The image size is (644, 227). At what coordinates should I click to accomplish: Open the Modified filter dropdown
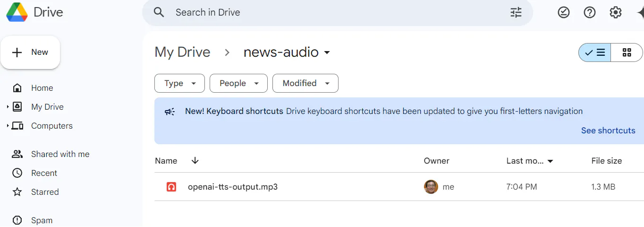tap(305, 83)
